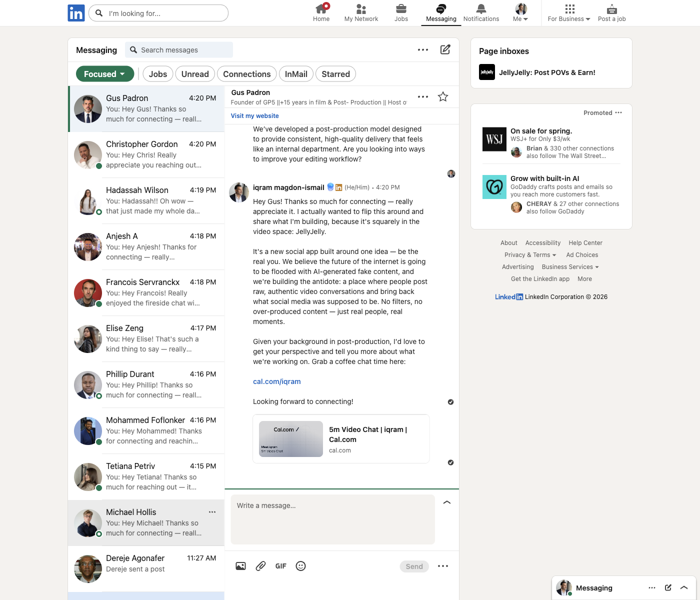Open JellyJelly page inbox icon
Viewport: 700px width, 600px height.
point(487,72)
